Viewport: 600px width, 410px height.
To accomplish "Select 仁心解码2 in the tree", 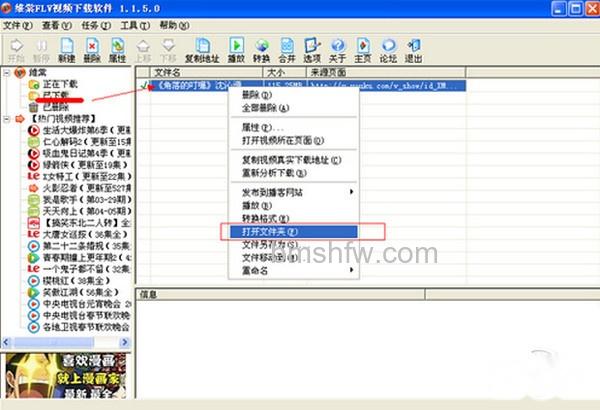I will point(80,142).
